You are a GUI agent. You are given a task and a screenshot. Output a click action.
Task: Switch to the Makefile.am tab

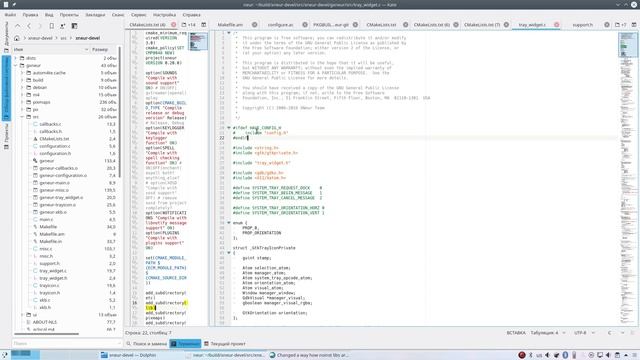pos(230,25)
